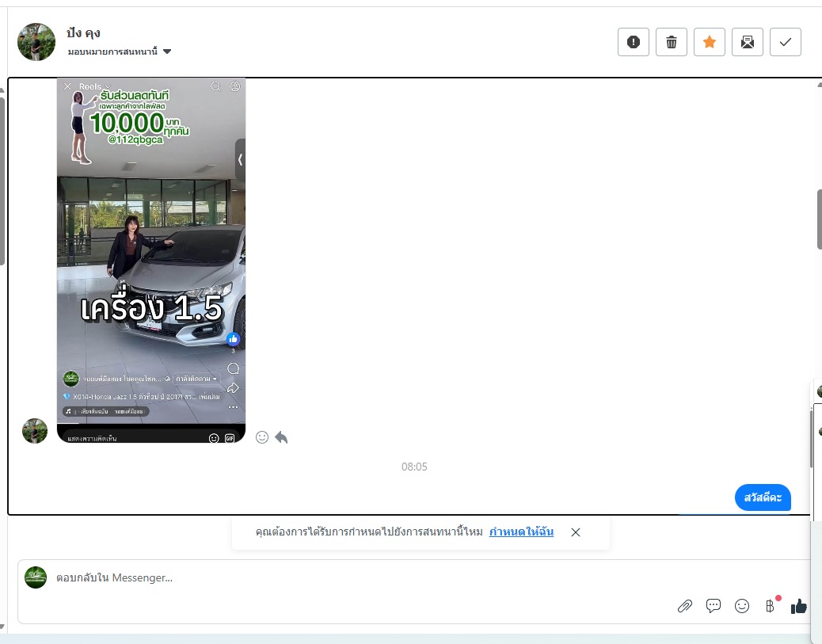Close the Reels view X in thumbnail

pyautogui.click(x=67, y=86)
